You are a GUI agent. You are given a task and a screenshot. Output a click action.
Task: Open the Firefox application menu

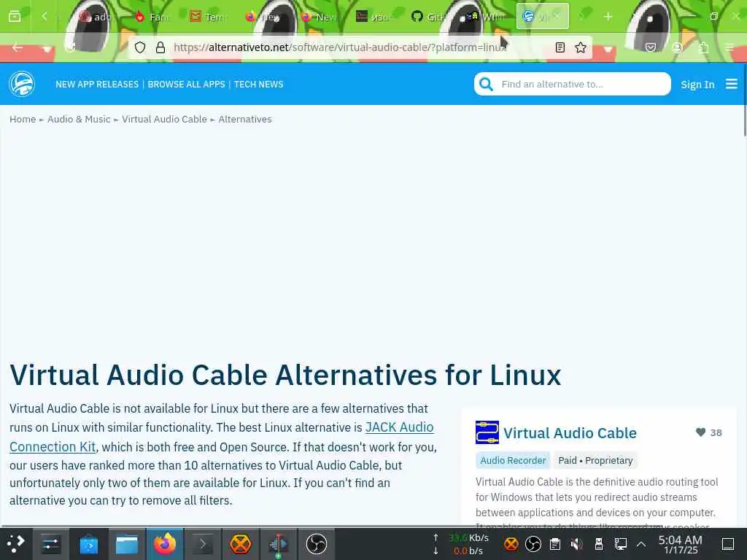tap(729, 47)
